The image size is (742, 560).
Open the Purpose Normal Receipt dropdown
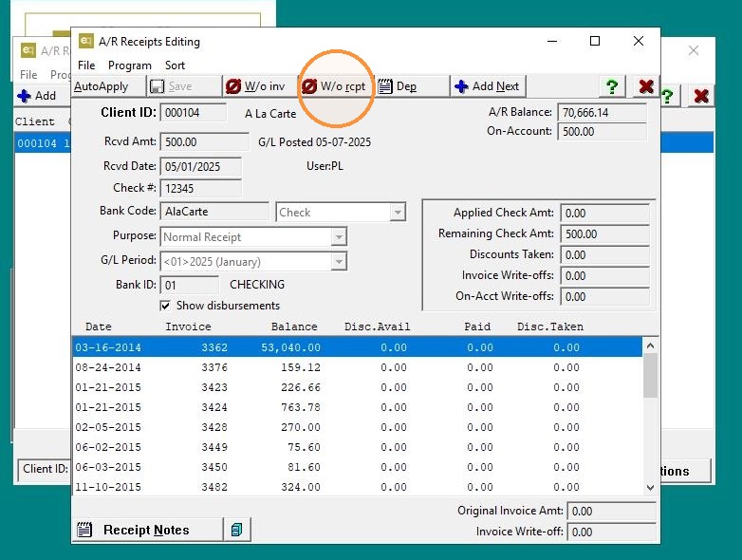pos(339,237)
